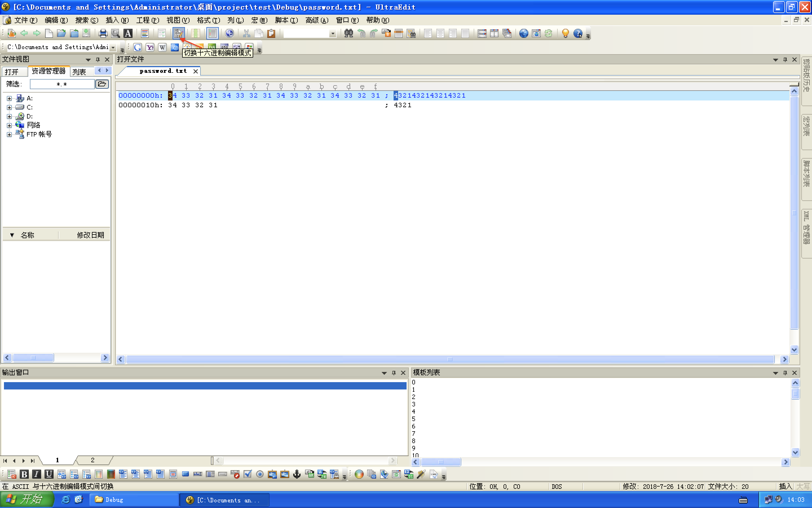Viewport: 812px width, 508px height.
Task: Click the Find binoculars icon
Action: click(348, 33)
